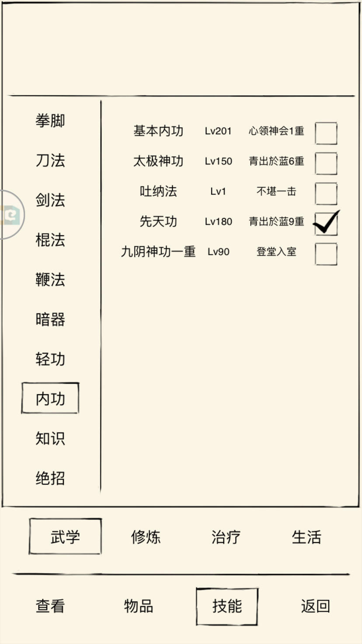Tick the 九阴神功一重 checkbox
Viewport: 362px width, 644px height.
326,254
